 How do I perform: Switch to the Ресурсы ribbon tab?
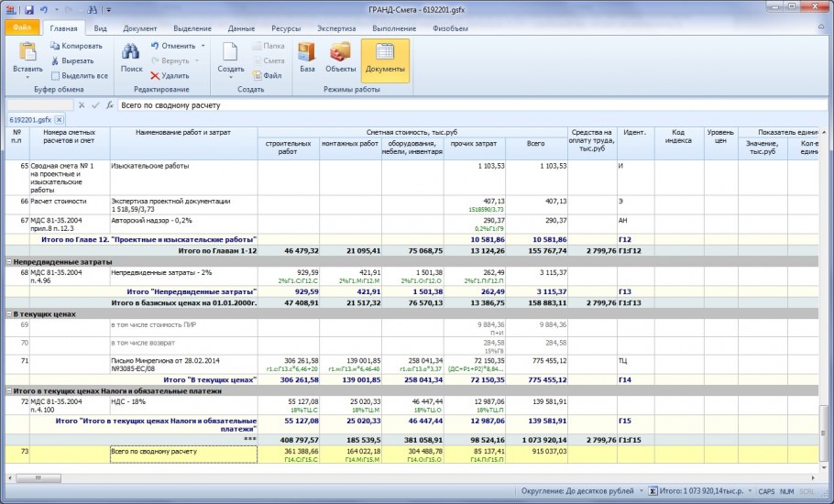(286, 28)
